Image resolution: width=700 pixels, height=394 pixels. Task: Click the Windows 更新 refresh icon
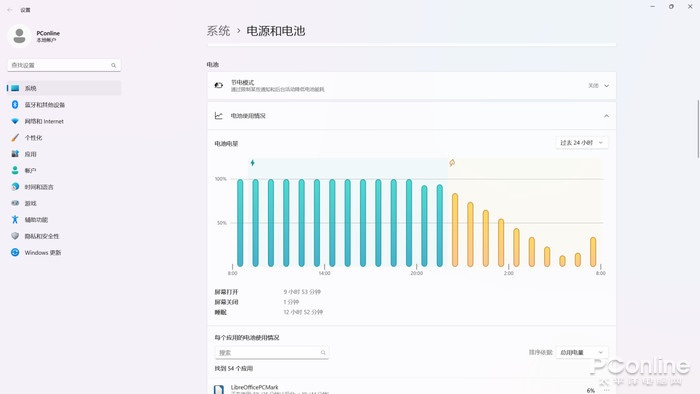point(15,253)
